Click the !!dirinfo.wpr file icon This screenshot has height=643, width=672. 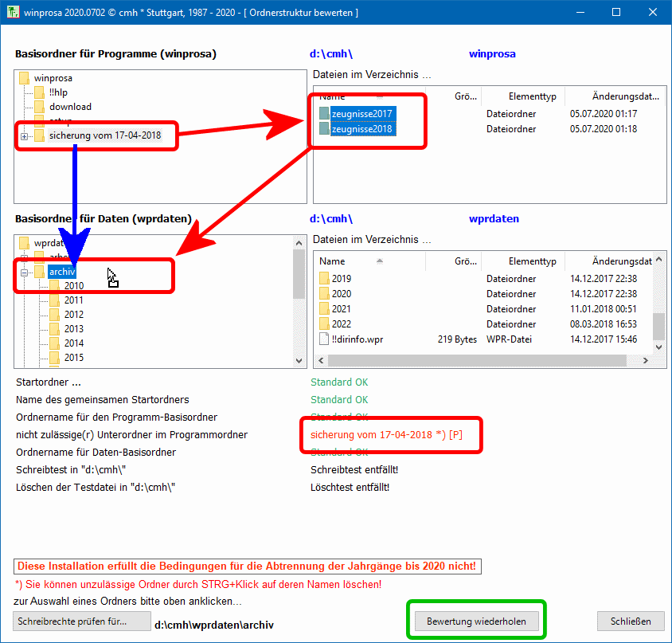click(x=324, y=339)
